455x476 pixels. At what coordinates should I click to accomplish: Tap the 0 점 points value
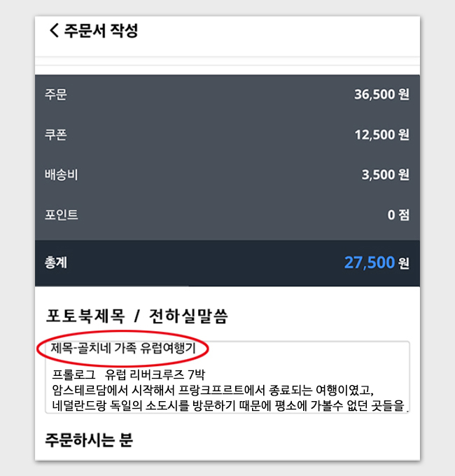tap(398, 215)
